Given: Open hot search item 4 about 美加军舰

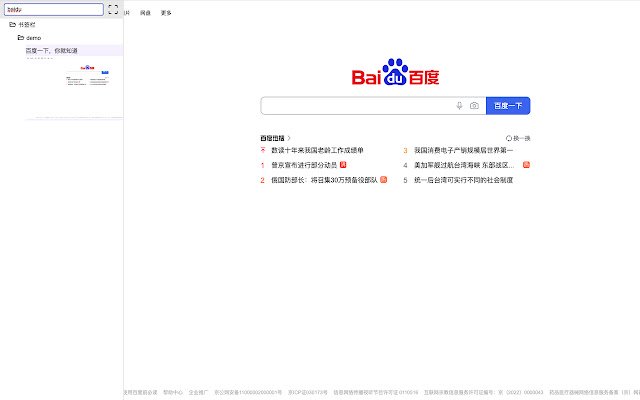Looking at the screenshot, I should pos(464,165).
